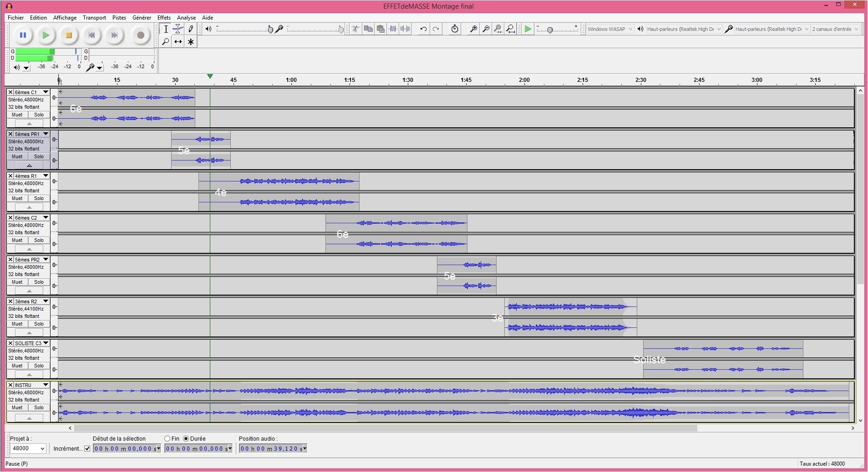The width and height of the screenshot is (868, 472).
Task: Open the SOLISTE C3 track menu
Action: (x=46, y=343)
